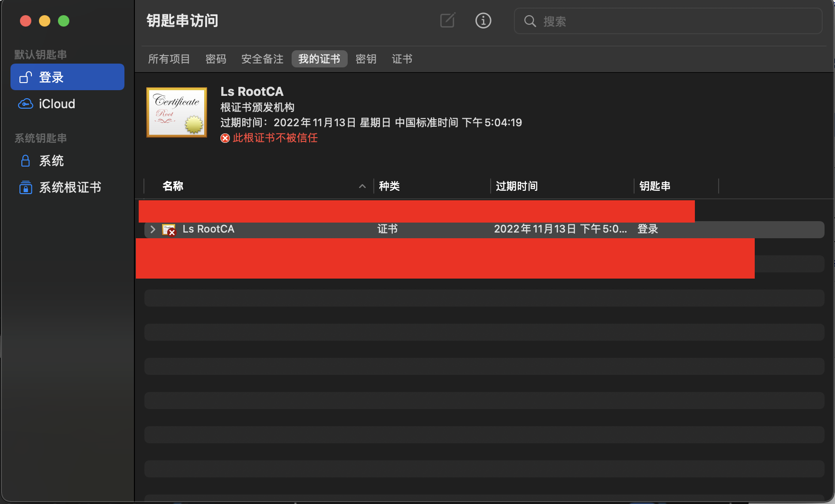The image size is (835, 504).
Task: Sort by the 种类 column header
Action: 389,186
